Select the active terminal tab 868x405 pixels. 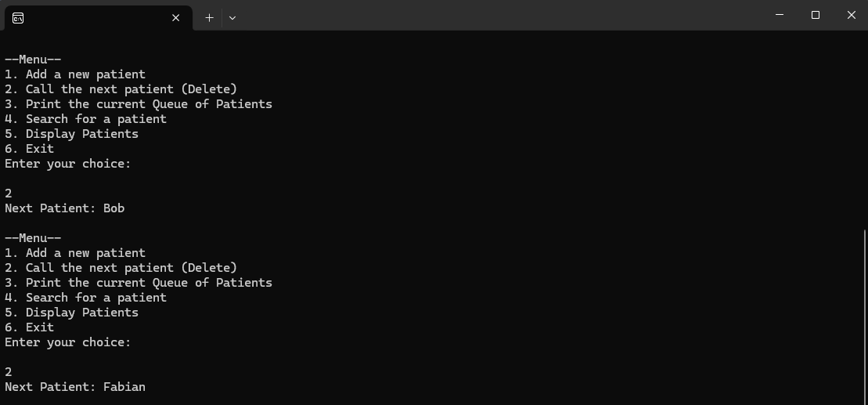point(94,17)
